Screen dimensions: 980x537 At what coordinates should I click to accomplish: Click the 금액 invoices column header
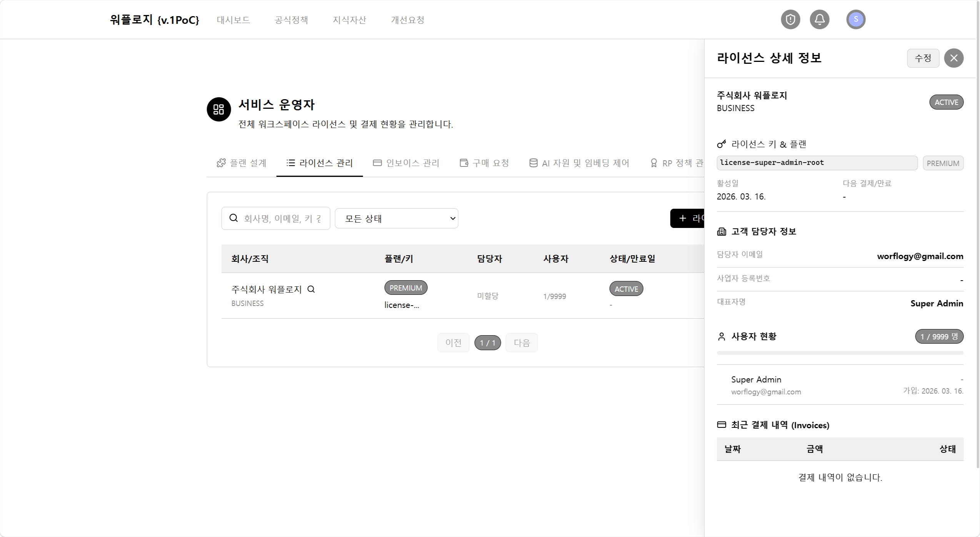tap(815, 449)
